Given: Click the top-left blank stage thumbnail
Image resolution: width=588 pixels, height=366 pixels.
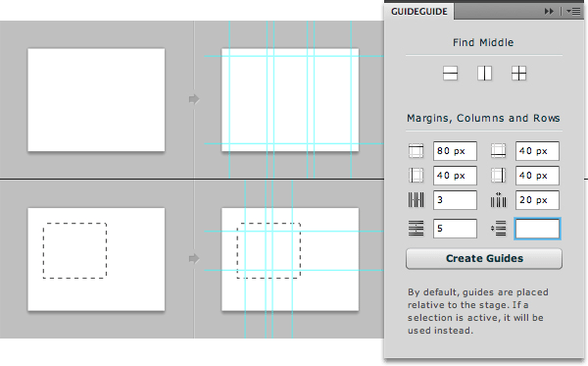Looking at the screenshot, I should (x=96, y=100).
